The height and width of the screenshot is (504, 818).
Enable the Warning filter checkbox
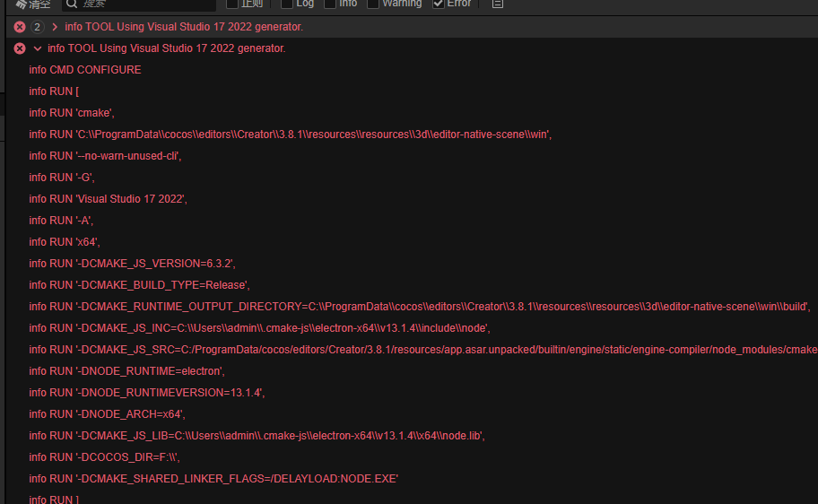(372, 3)
